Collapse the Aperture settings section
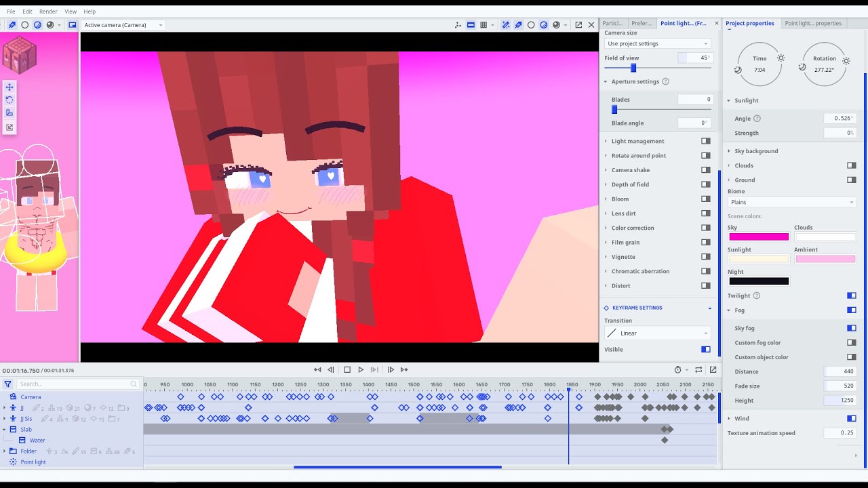868x488 pixels. coord(606,81)
